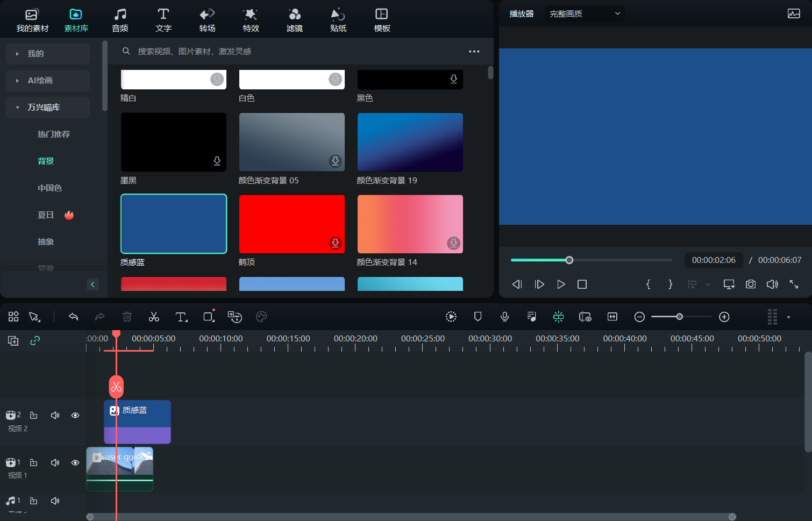Click the scissors split tool in toolbar
Viewport: 812px width, 521px height.
click(154, 317)
